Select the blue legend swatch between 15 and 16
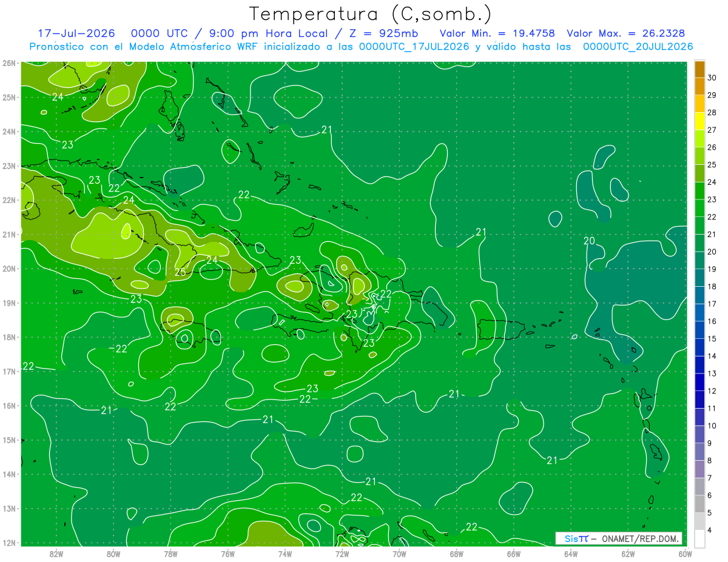 (x=699, y=330)
